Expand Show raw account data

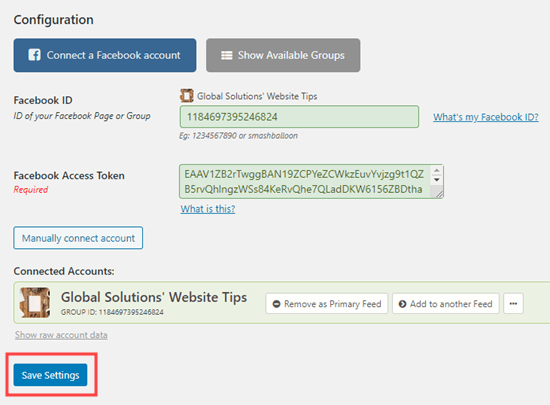click(x=61, y=335)
